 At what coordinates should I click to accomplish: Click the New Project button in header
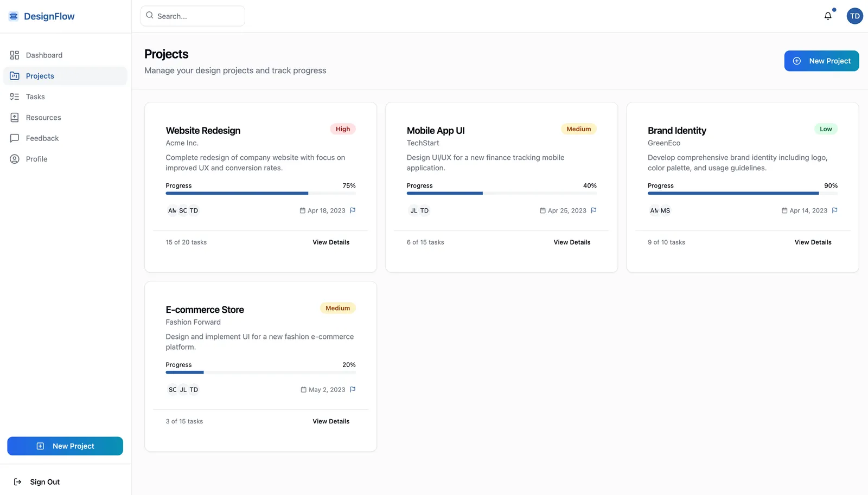pos(821,61)
